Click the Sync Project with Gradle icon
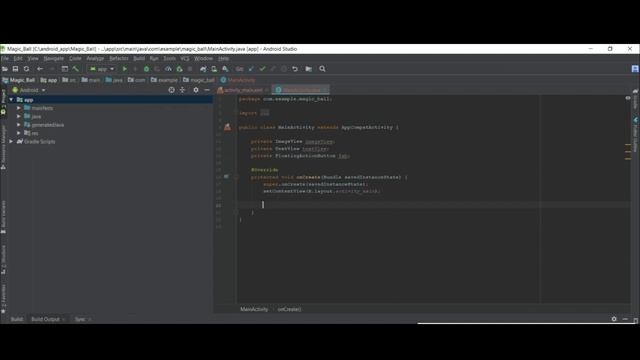 pyautogui.click(x=203, y=69)
